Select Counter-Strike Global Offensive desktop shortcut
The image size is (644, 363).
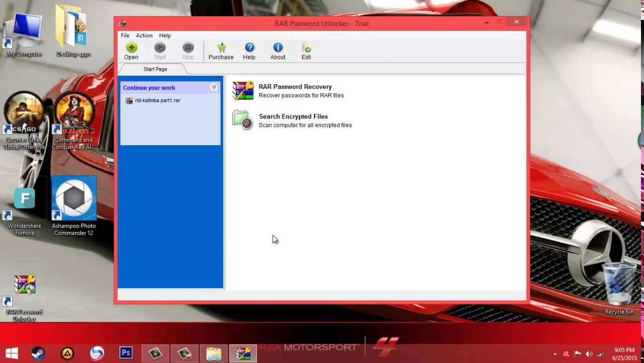pyautogui.click(x=24, y=121)
